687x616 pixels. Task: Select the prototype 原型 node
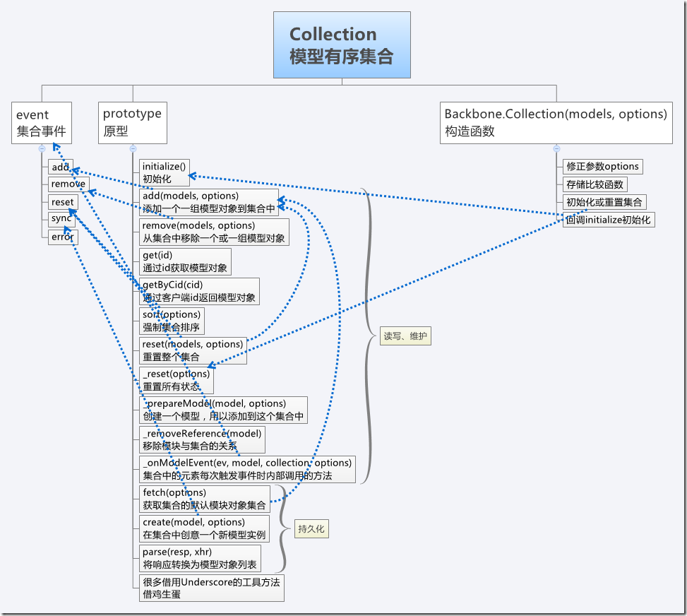[x=133, y=123]
